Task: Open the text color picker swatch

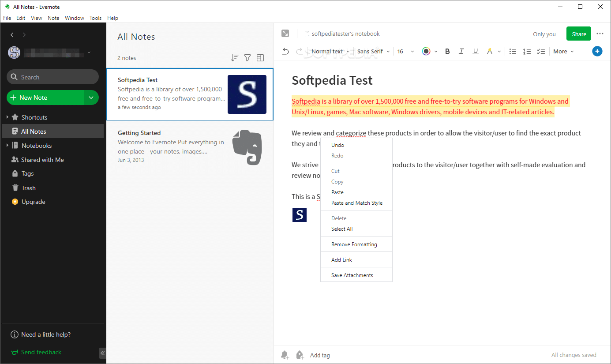Action: click(426, 52)
